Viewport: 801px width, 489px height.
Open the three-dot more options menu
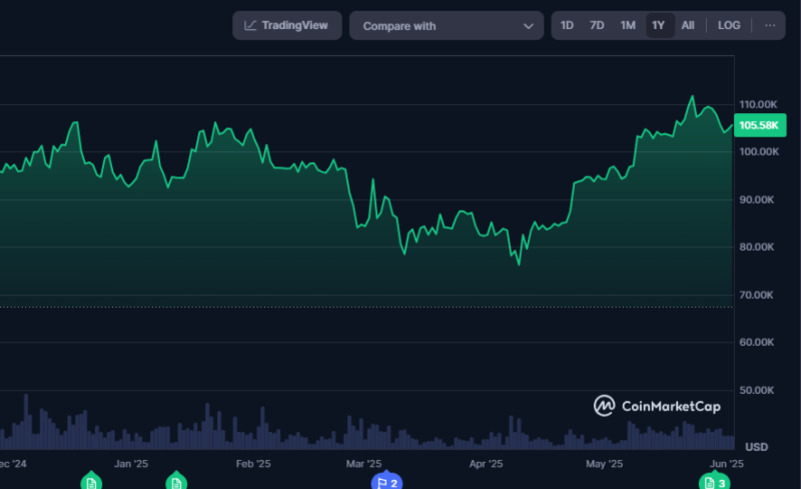pos(769,25)
